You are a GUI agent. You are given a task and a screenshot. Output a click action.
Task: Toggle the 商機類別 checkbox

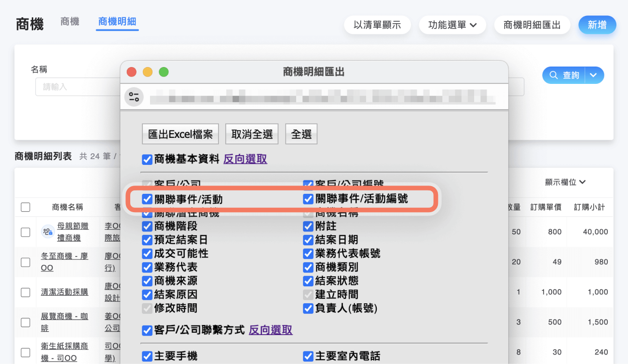[x=308, y=267]
